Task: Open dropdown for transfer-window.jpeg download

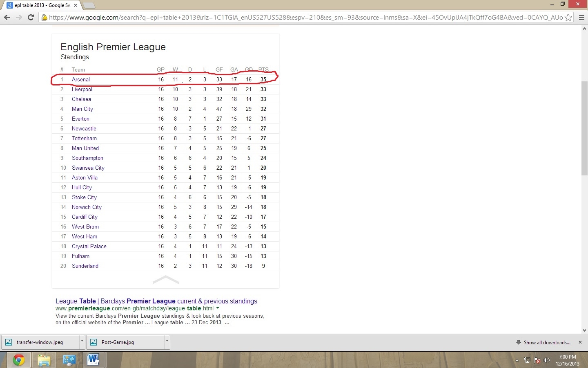Action: 82,342
